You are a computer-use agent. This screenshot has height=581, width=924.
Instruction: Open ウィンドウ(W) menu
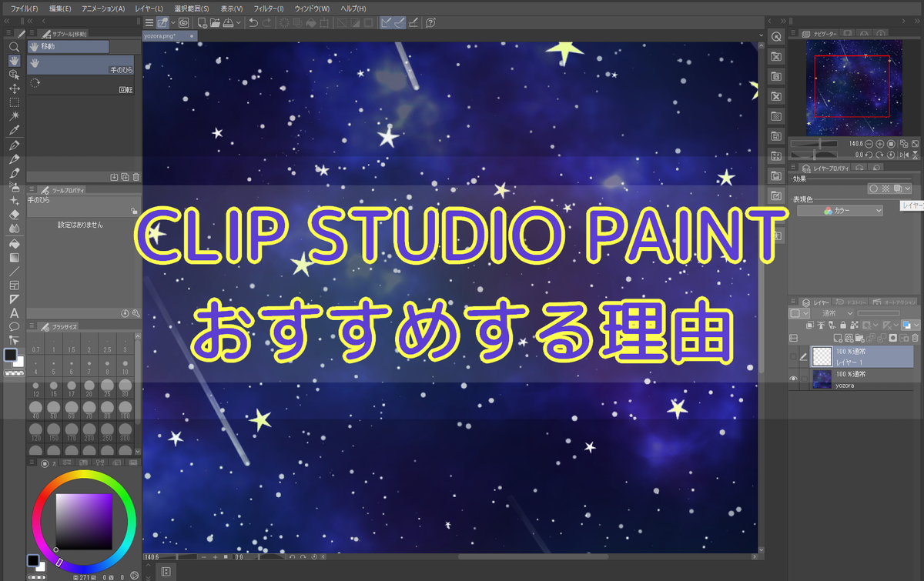[x=312, y=8]
